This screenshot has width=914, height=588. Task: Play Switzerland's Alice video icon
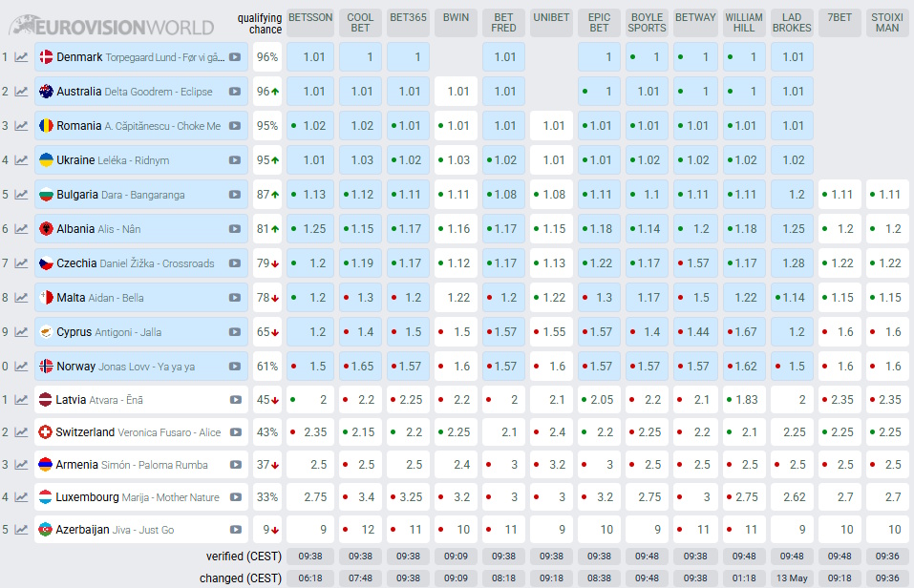coord(236,432)
